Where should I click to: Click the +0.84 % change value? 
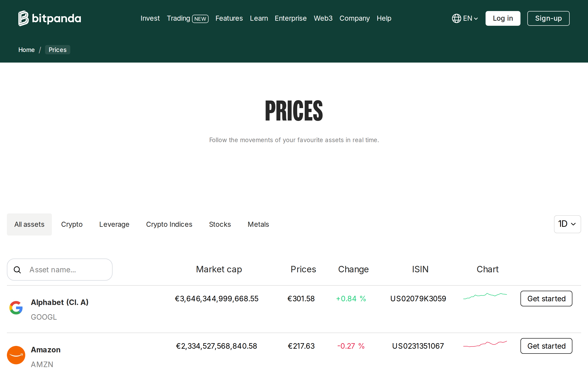(x=351, y=299)
